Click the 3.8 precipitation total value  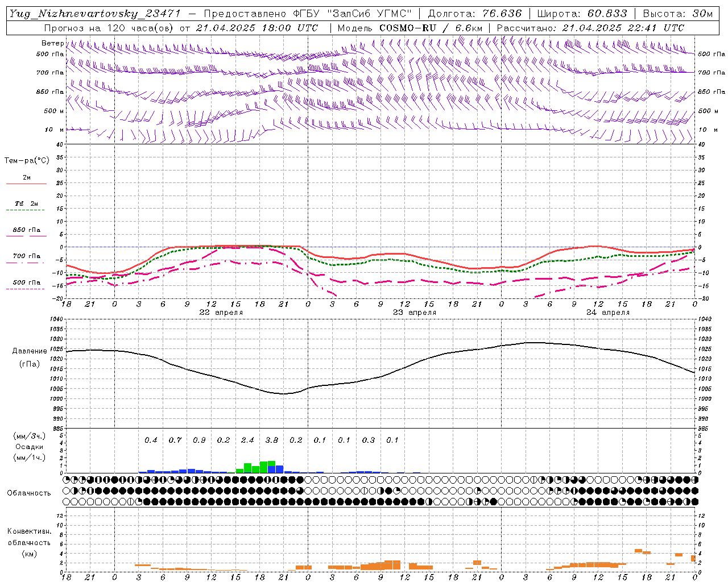(272, 440)
